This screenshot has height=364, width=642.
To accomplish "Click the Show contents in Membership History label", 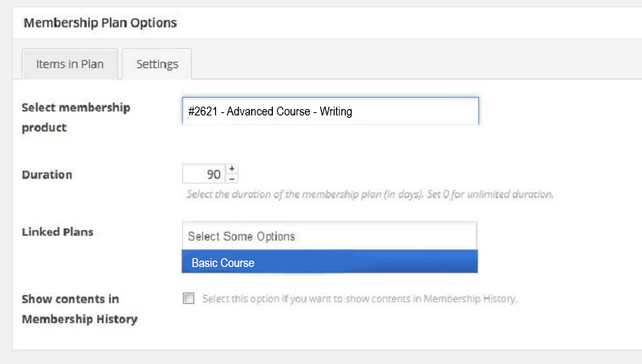I will point(79,309).
